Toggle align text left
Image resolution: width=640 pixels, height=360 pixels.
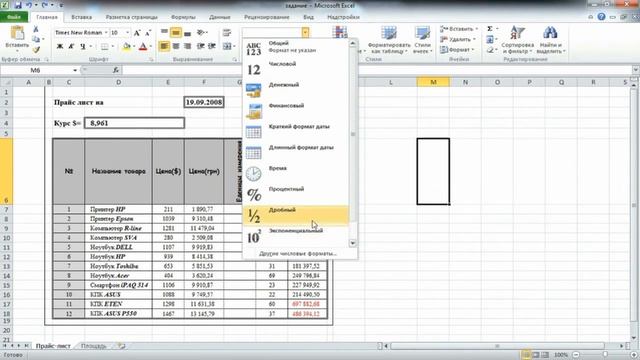[x=164, y=47]
